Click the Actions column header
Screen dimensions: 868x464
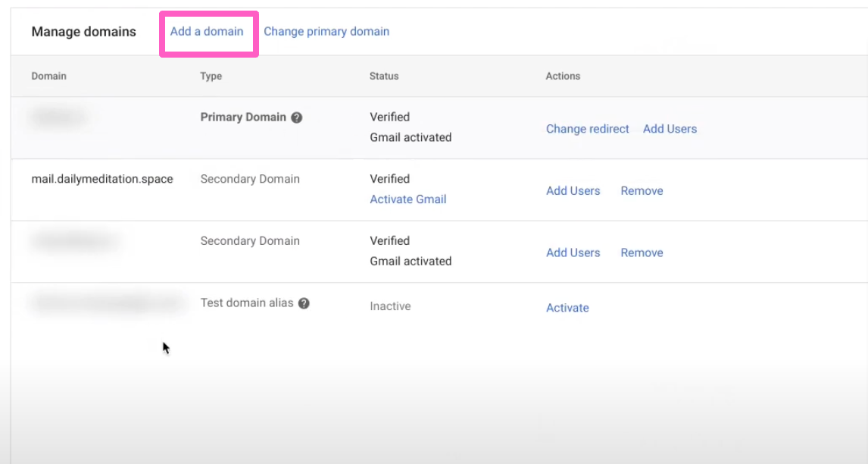[563, 76]
